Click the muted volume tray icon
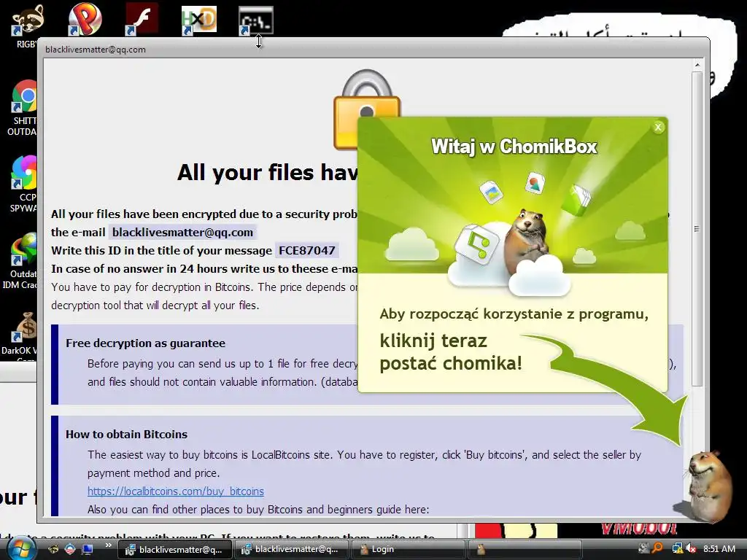This screenshot has height=560, width=747. 691,548
